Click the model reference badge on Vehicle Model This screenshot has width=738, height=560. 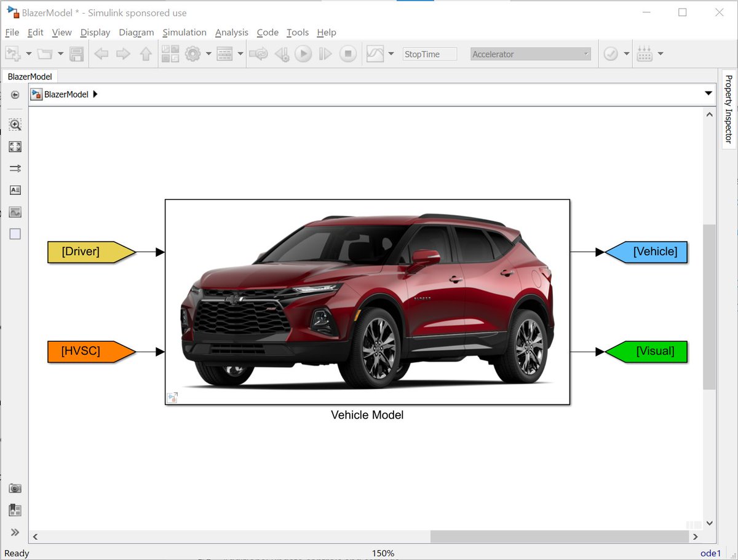pos(172,398)
